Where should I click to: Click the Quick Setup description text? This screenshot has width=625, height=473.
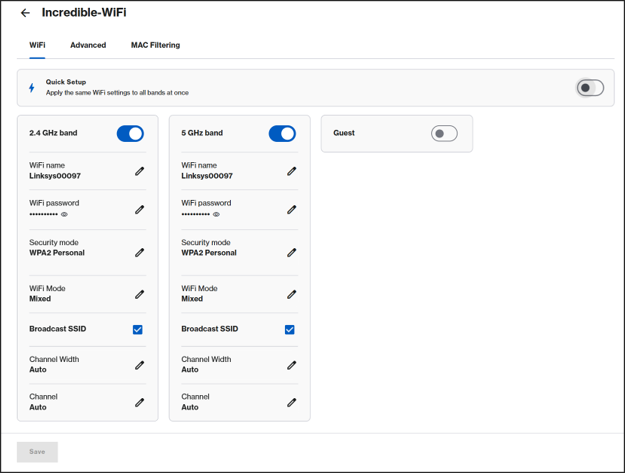click(x=117, y=92)
